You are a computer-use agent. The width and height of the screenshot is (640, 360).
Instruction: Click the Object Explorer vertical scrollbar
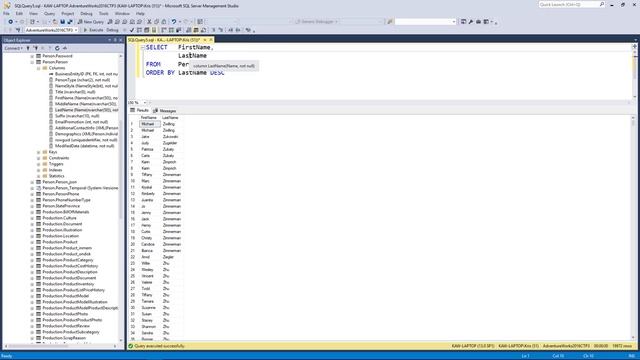(121, 198)
